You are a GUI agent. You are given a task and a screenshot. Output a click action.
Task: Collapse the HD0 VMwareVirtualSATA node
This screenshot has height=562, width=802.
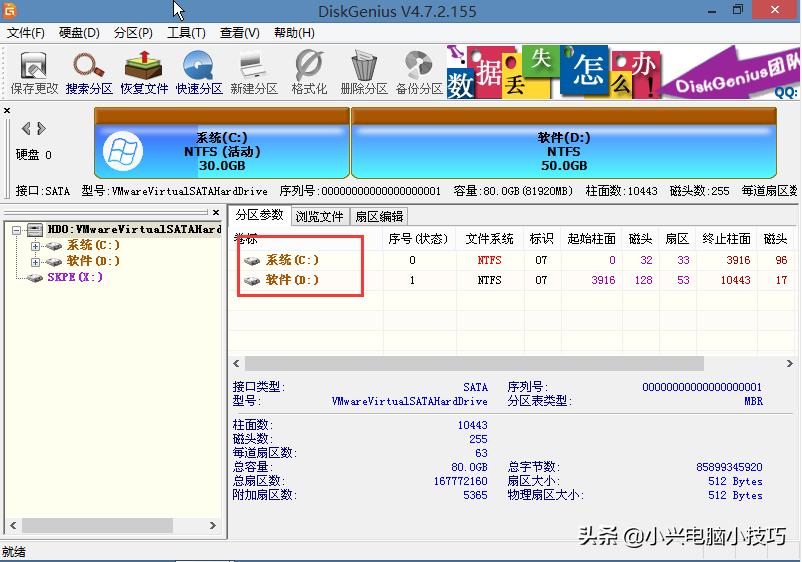click(x=17, y=230)
